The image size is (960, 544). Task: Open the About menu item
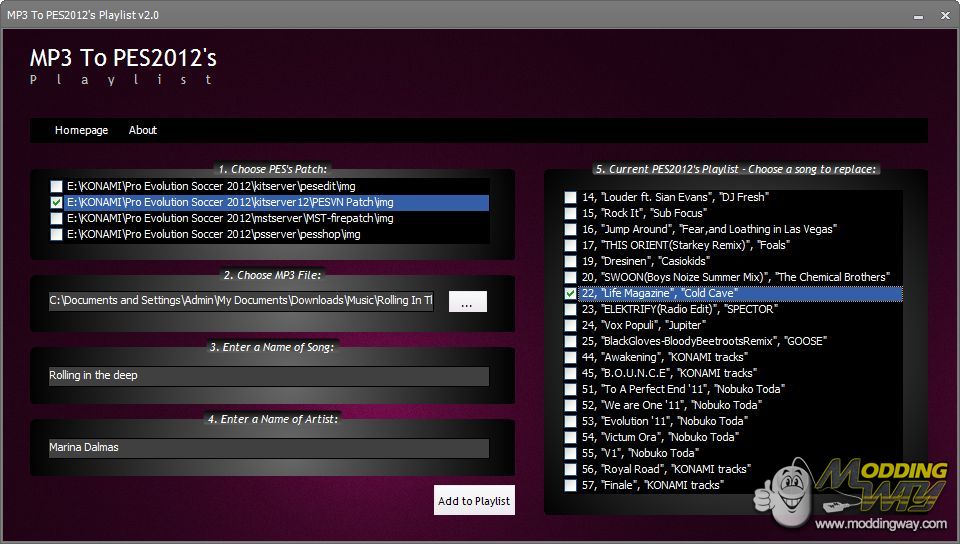pyautogui.click(x=143, y=130)
